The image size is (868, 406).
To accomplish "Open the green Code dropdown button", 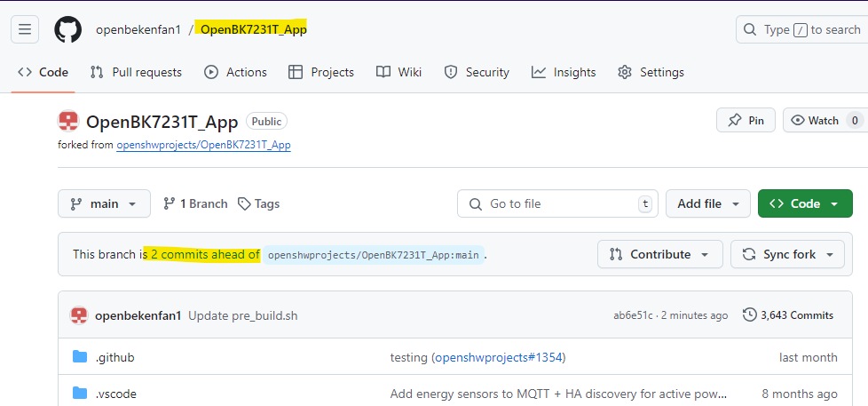I will point(805,203).
